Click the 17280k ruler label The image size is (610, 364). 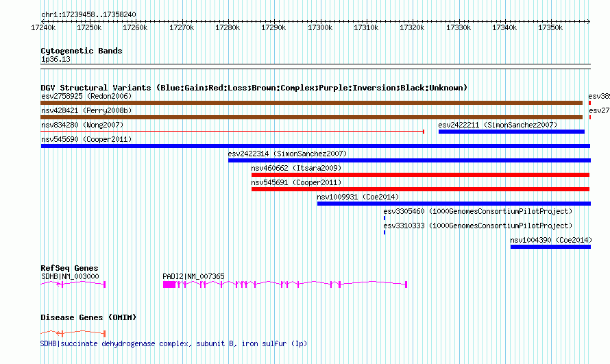(228, 27)
